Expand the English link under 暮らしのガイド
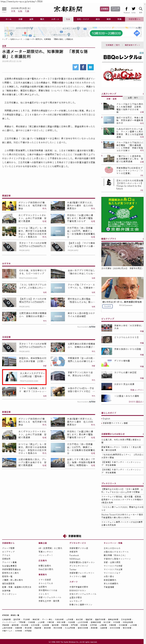Screen dimensions: 146x644 click(106, 419)
